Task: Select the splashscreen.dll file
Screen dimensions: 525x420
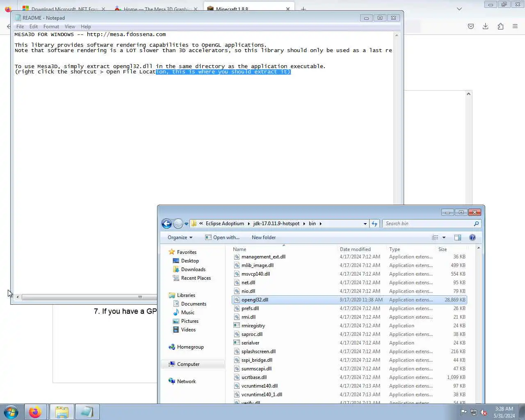Action: click(x=349, y=352)
